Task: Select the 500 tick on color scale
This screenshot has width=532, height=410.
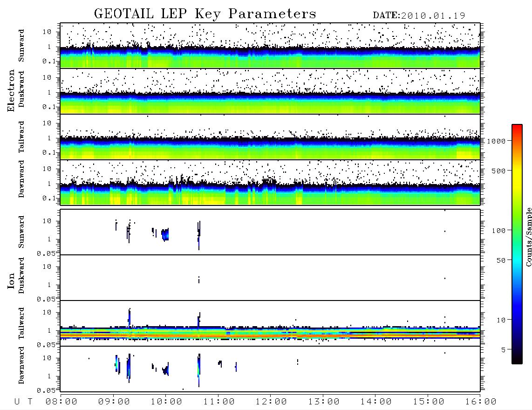Action: [499, 171]
